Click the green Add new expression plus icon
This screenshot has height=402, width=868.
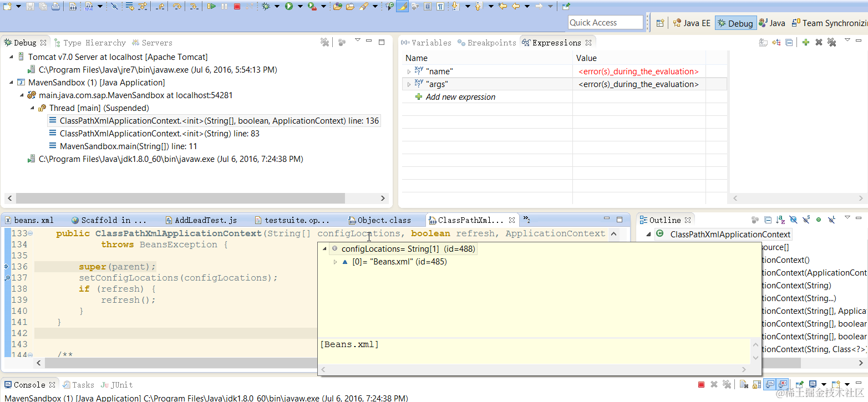tap(806, 42)
